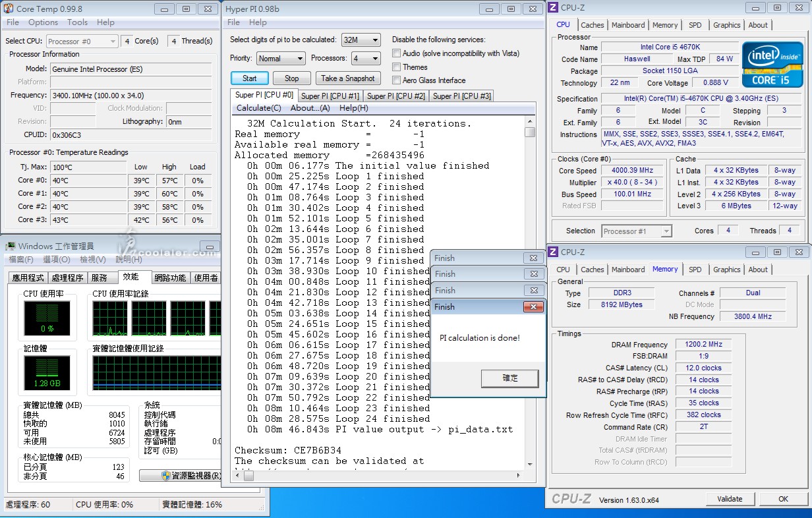Enable the Audio service checkbox in Hyper PI
Screen dimensions: 812x518
[397, 53]
